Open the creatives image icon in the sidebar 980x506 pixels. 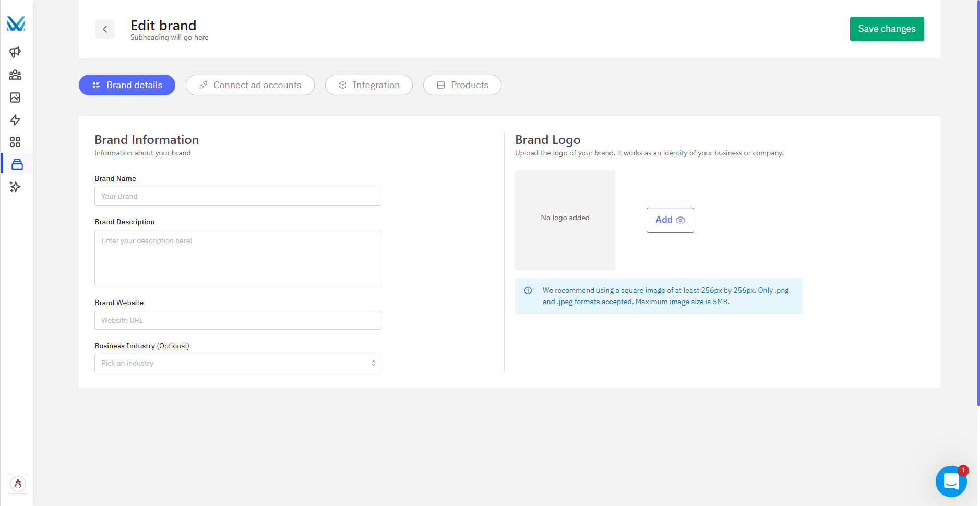pos(15,98)
